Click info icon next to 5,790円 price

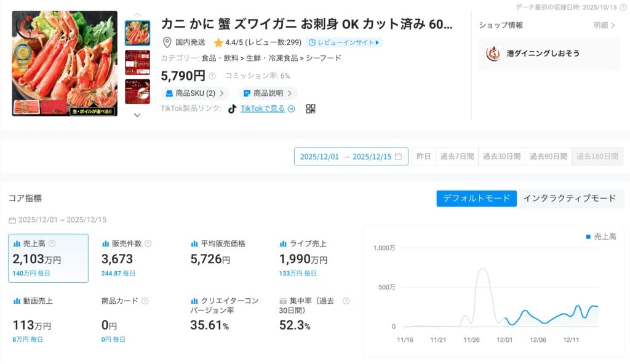(x=212, y=76)
